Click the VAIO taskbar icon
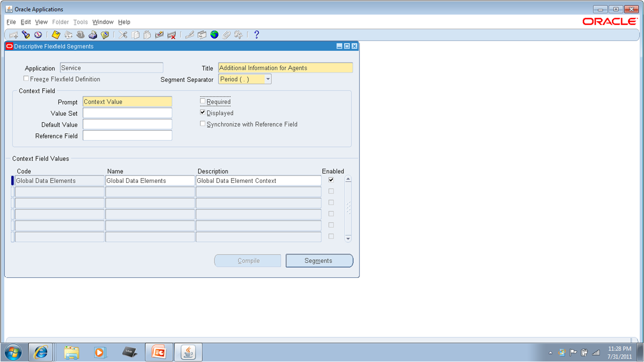 tap(129, 352)
